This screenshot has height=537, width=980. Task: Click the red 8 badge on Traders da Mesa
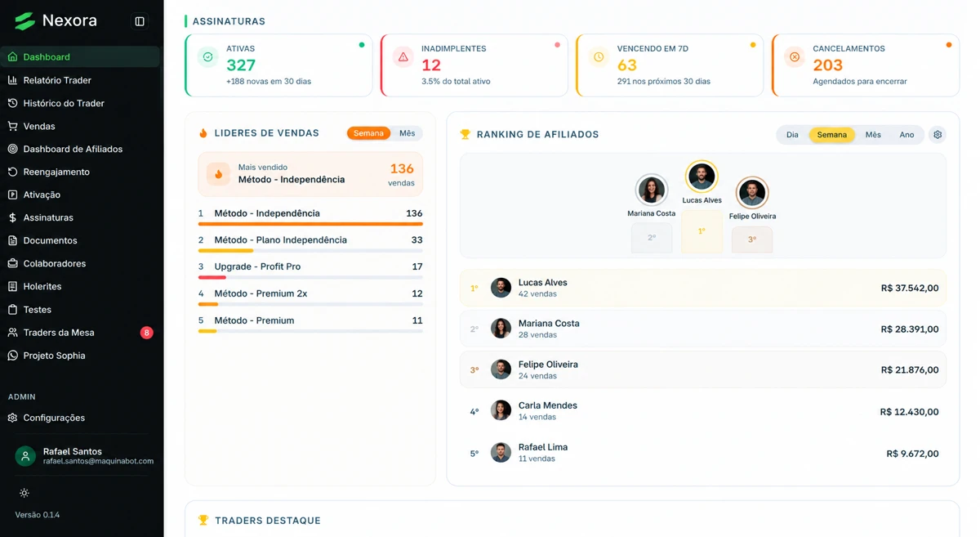(x=146, y=333)
